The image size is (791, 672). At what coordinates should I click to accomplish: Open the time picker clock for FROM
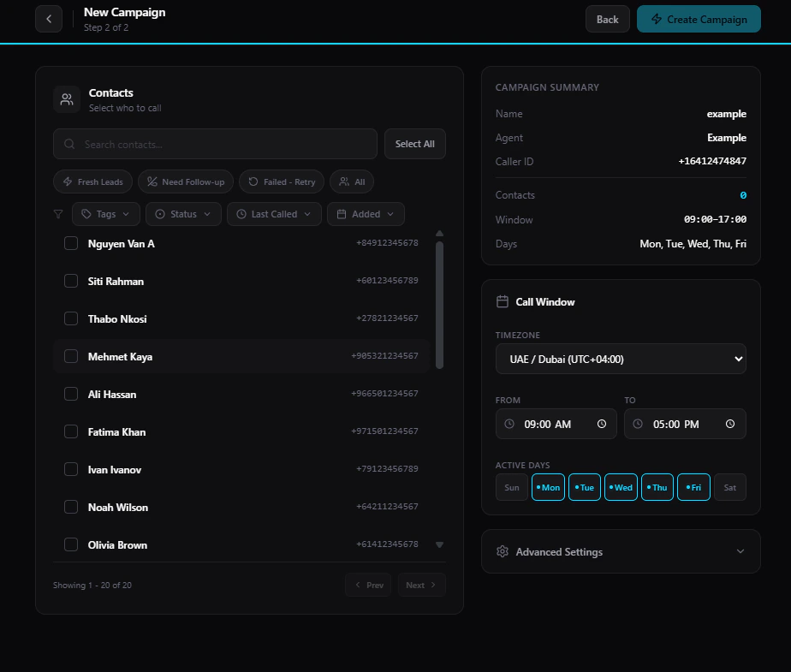601,424
